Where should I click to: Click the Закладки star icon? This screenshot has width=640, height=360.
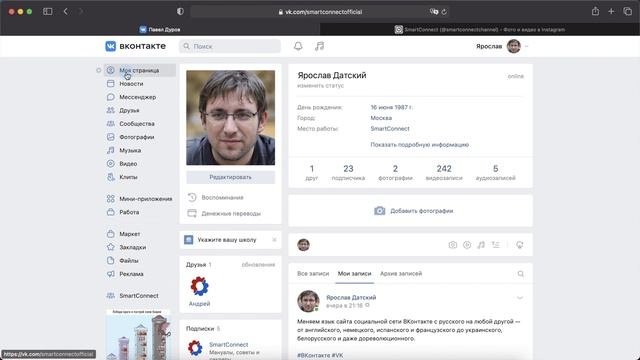tap(111, 247)
